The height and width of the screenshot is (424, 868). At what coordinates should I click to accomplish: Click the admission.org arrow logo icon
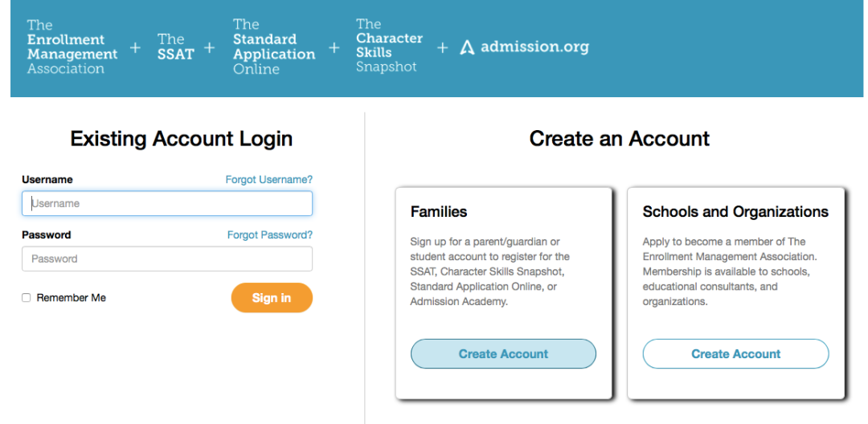467,48
